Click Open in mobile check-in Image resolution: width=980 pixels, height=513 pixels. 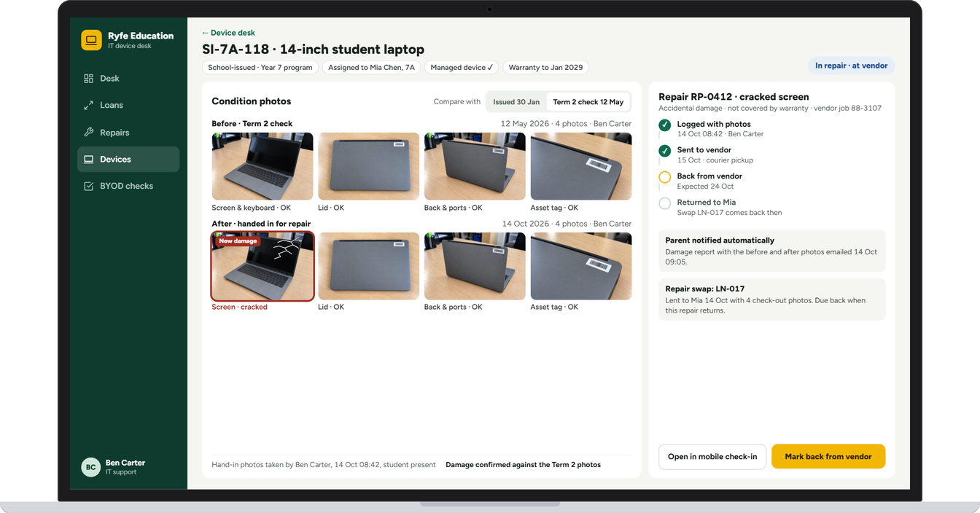(x=712, y=456)
